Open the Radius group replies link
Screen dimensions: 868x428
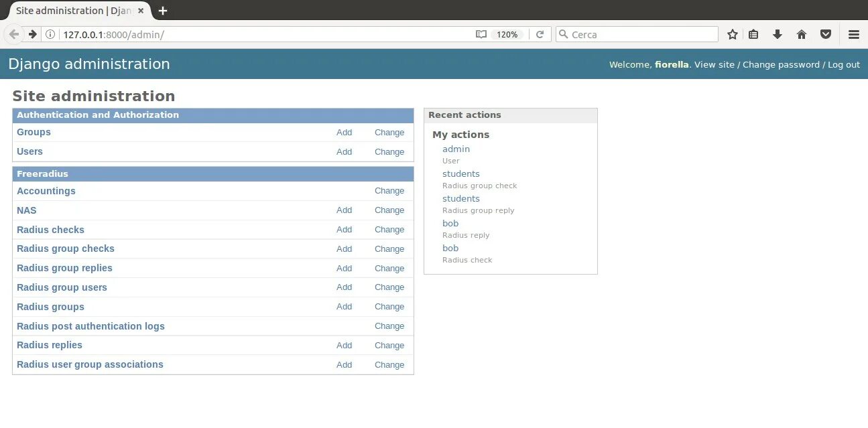[64, 268]
